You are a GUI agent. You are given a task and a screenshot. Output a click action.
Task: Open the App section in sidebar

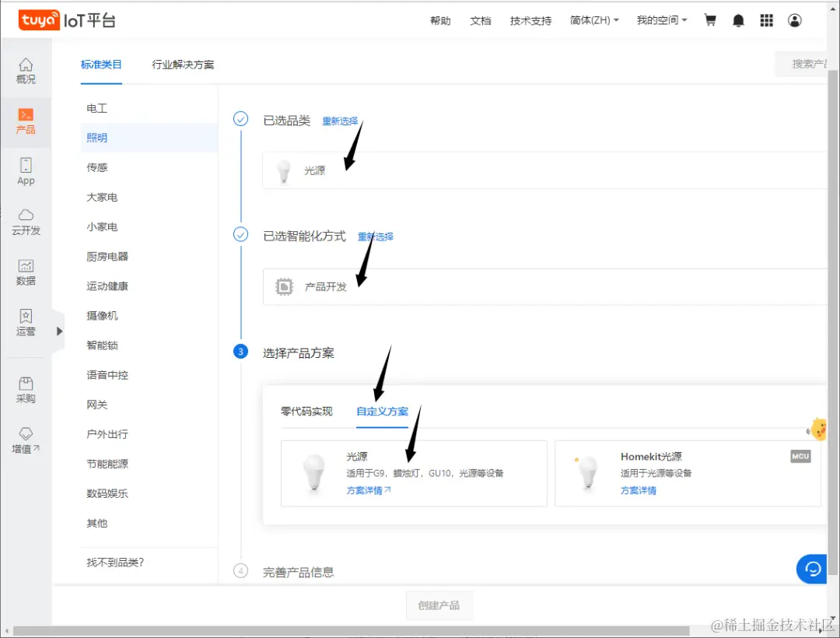coord(26,171)
